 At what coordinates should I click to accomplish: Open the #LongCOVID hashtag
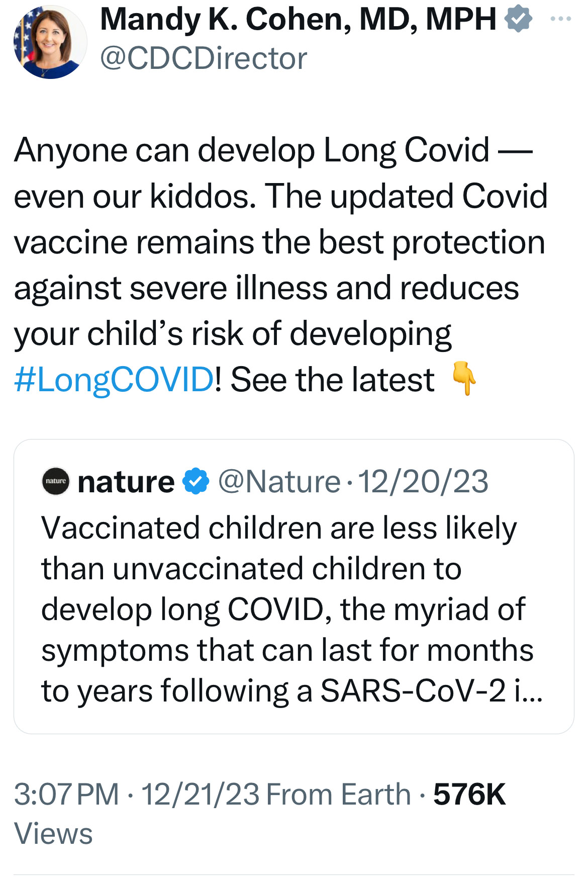[114, 380]
